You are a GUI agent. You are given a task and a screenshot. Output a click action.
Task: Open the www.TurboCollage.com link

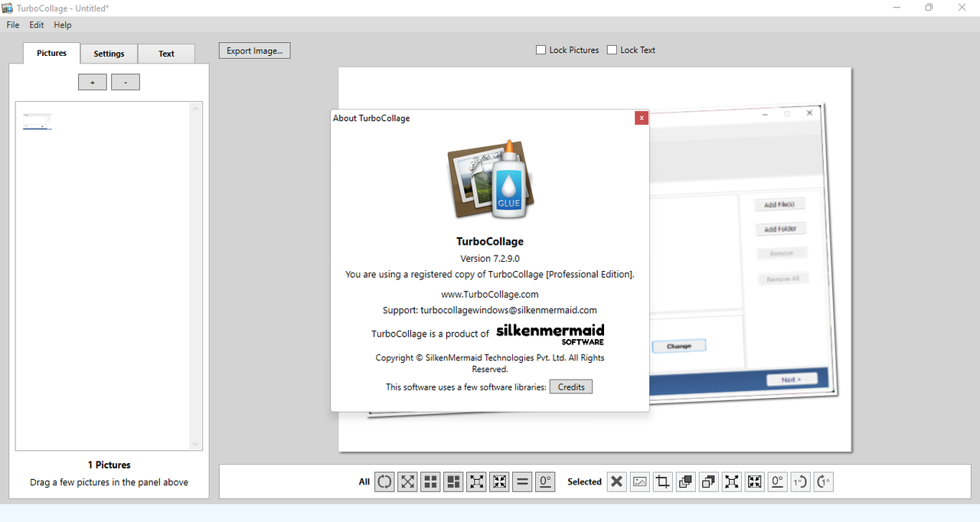[x=490, y=294]
